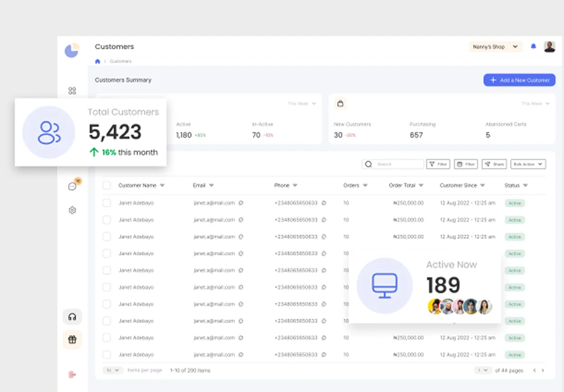564x392 pixels.
Task: Select the gift icon in sidebar
Action: tap(72, 339)
